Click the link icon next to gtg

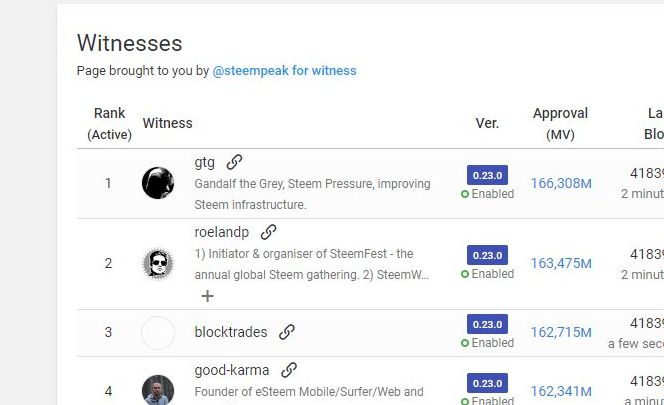click(234, 162)
